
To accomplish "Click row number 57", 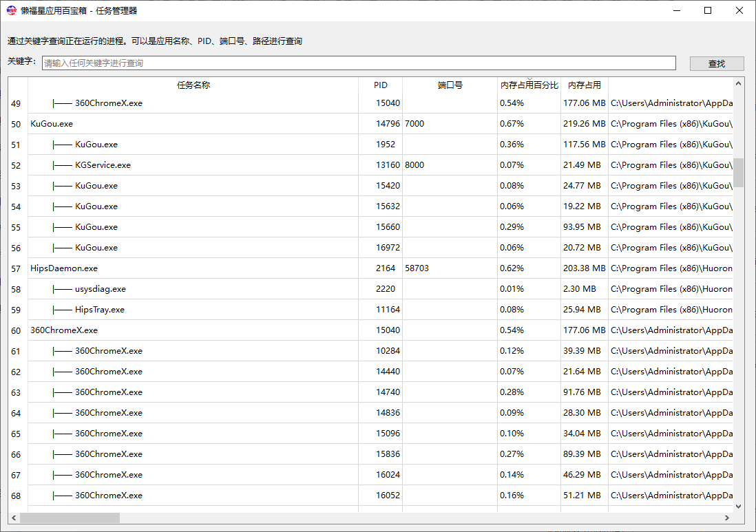I will pyautogui.click(x=16, y=269).
